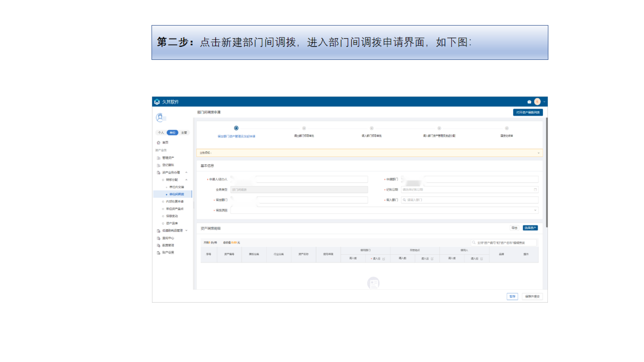644x362 pixels.
Task: Open the calendar icon in 记账日期 field
Action: coord(535,190)
